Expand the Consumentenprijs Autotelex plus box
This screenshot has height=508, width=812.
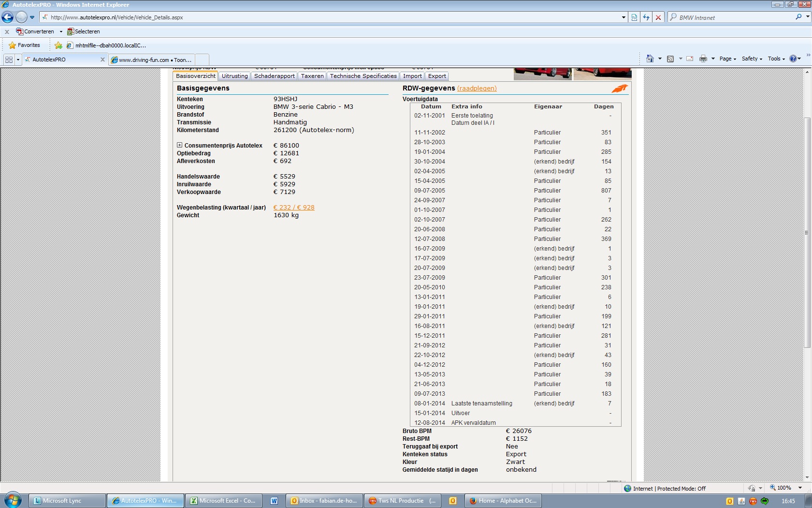coord(179,145)
